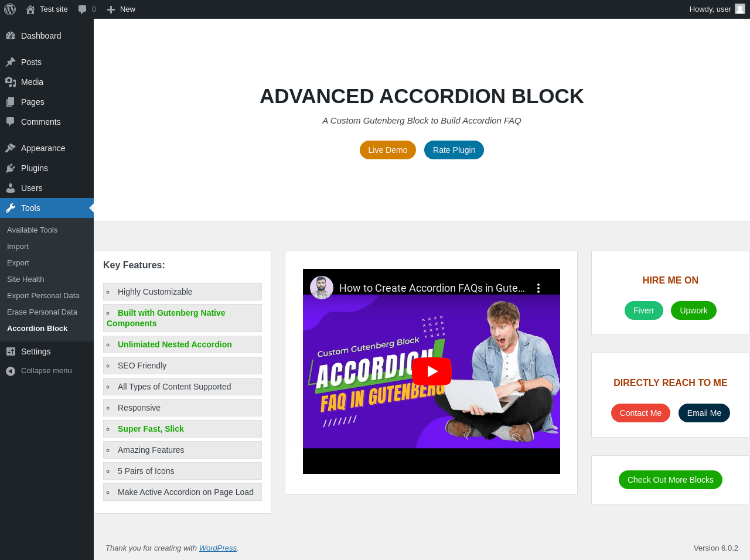Image resolution: width=750 pixels, height=560 pixels.
Task: Open the Test site home icon
Action: (x=30, y=9)
